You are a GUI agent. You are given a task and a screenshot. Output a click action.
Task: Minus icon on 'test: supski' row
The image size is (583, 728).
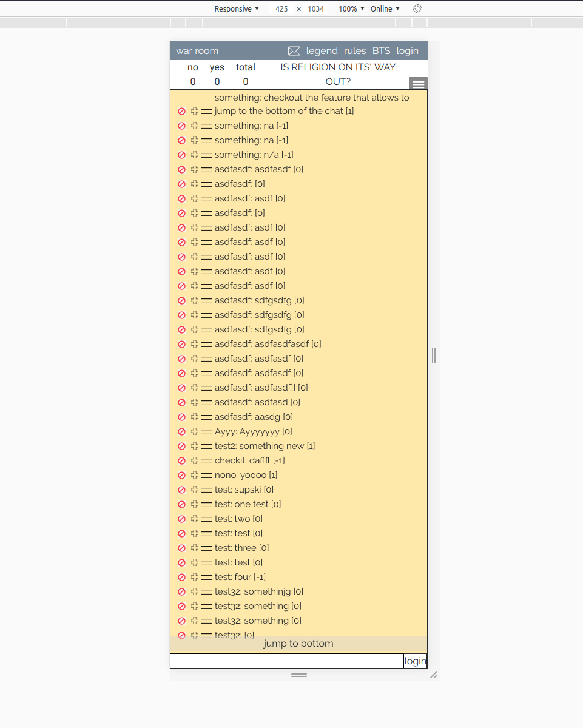206,490
